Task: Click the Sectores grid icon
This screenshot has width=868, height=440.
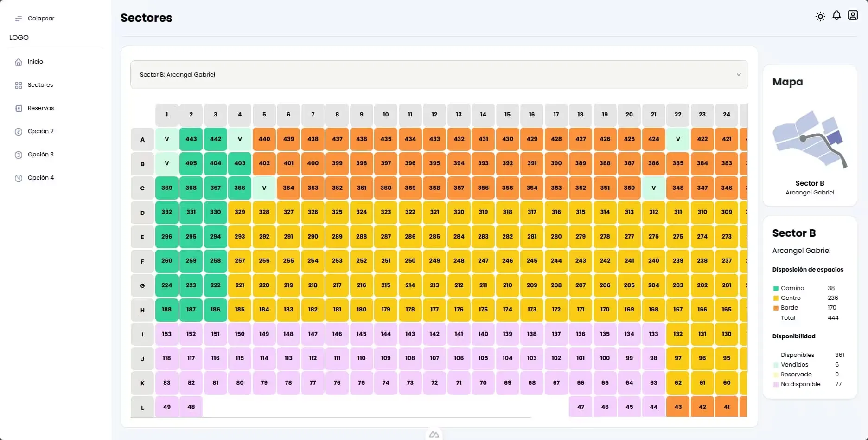Action: 18,85
